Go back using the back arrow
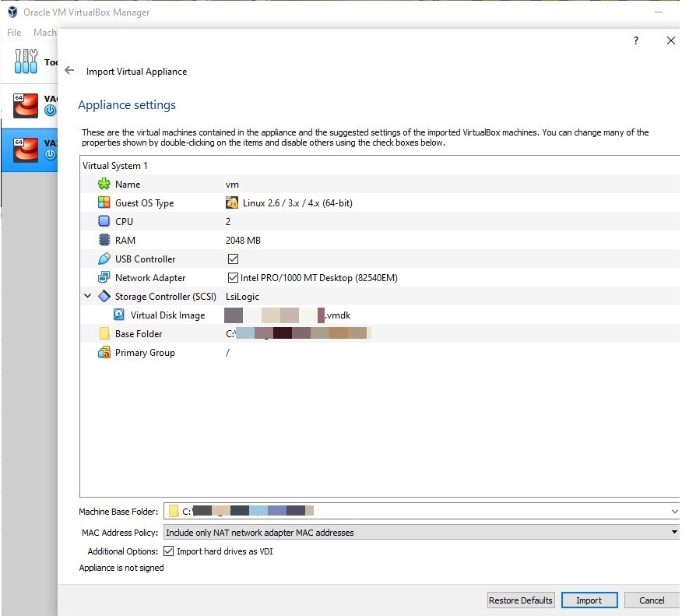This screenshot has width=682, height=616. click(69, 71)
